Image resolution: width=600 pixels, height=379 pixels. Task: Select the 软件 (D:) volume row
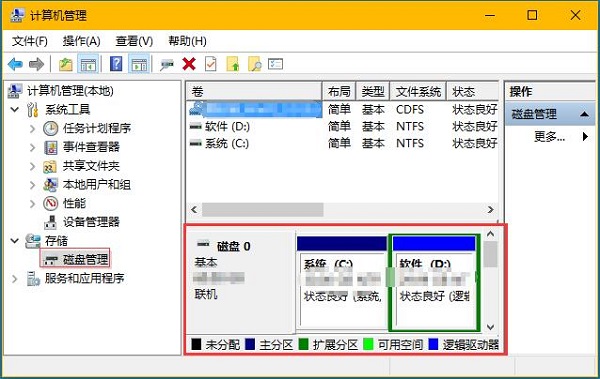pyautogui.click(x=343, y=126)
